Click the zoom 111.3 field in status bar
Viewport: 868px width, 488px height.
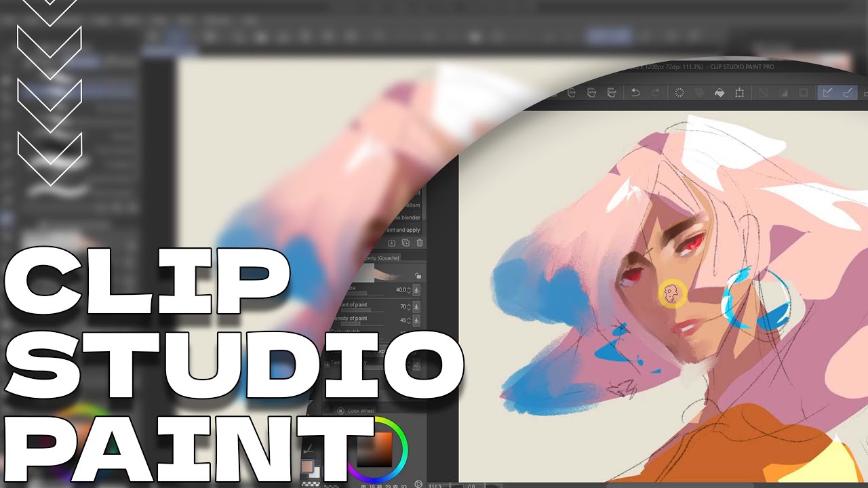tap(436, 485)
